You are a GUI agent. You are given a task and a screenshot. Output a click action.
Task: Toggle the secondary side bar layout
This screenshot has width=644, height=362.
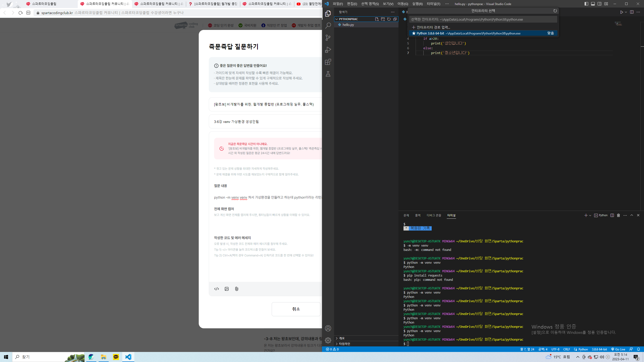[599, 4]
